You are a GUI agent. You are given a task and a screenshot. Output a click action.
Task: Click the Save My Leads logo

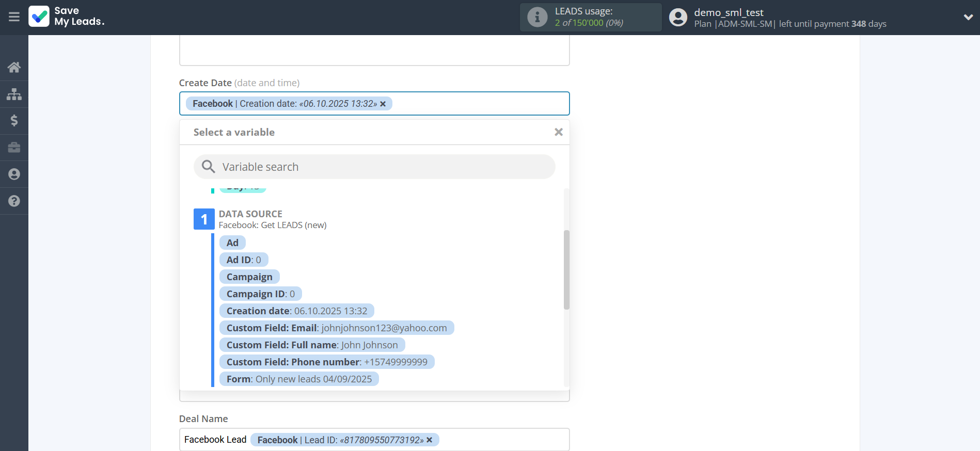tap(67, 17)
